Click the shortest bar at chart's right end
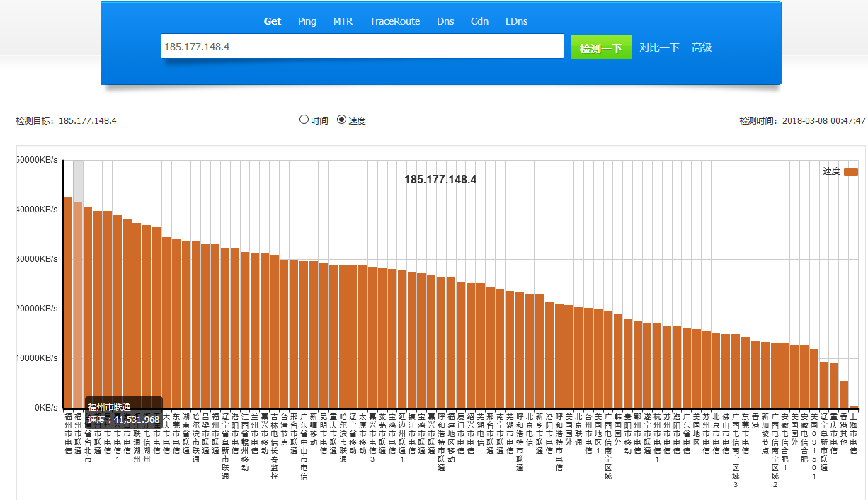 pos(853,407)
